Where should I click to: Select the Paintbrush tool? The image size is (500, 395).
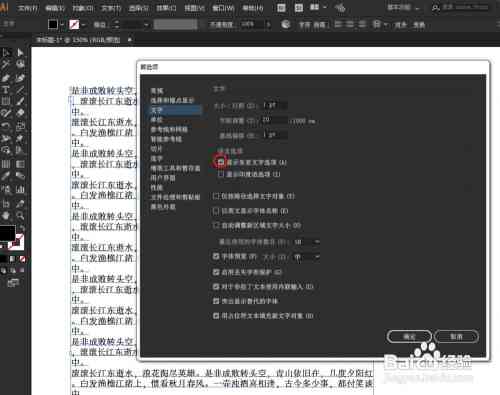pyautogui.click(x=20, y=101)
